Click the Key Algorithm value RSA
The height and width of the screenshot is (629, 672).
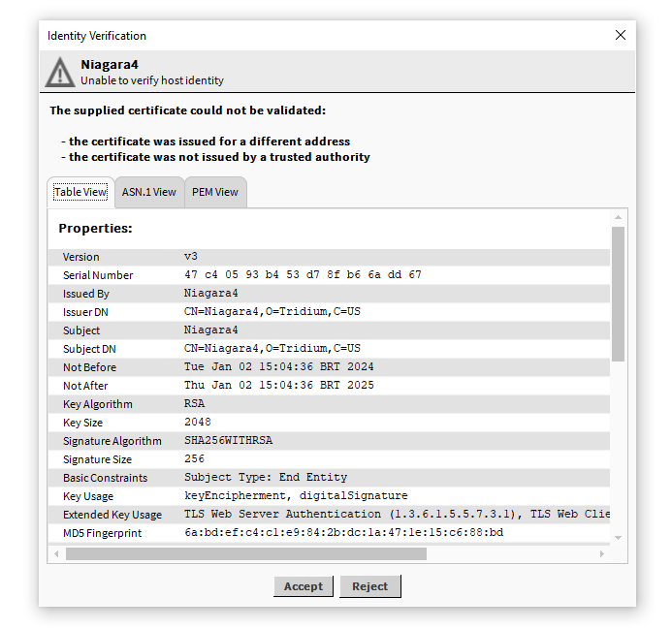195,403
